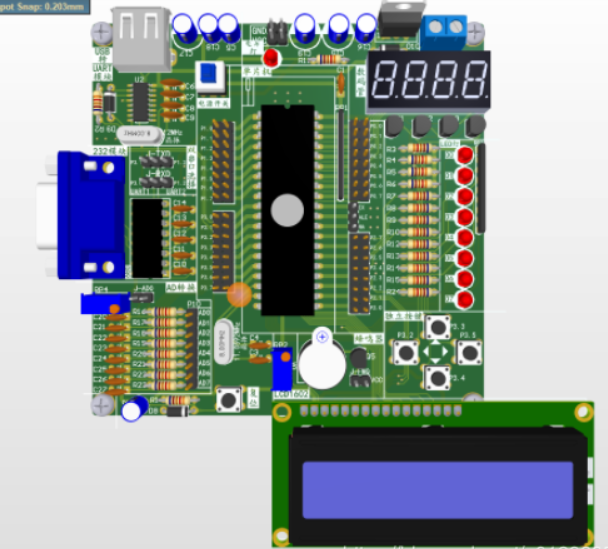Select the rightmost transistor under the display
Screen dimensions: 608x549
(x=476, y=126)
